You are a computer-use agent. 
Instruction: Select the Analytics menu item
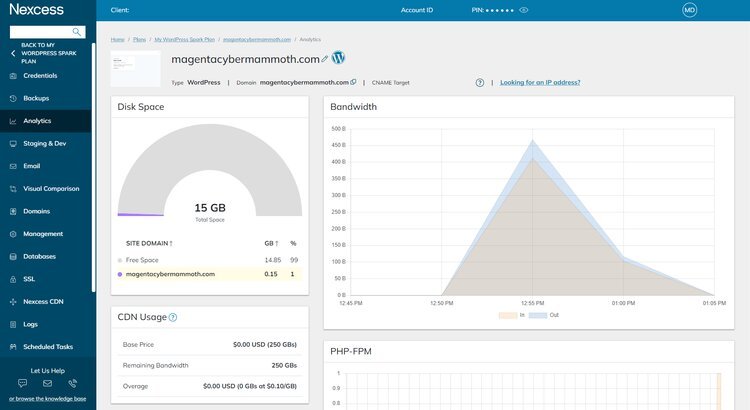(45, 121)
